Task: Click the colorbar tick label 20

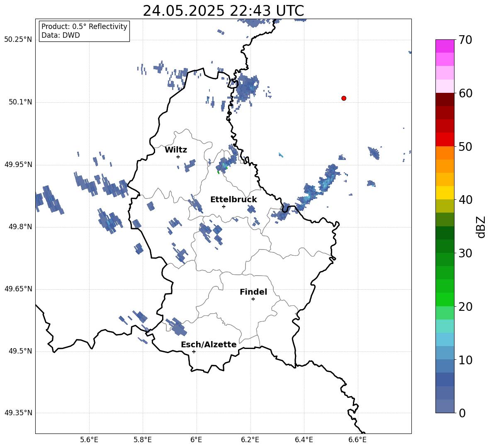Action: (x=465, y=307)
